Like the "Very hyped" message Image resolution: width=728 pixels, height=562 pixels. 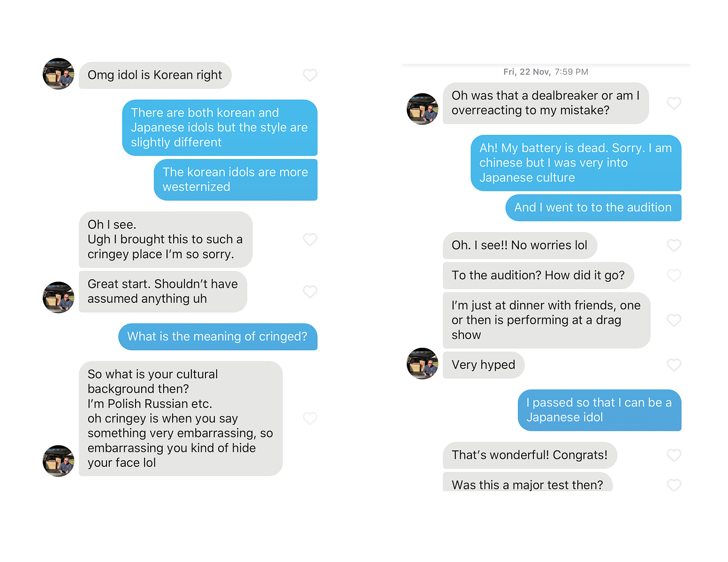point(674,365)
